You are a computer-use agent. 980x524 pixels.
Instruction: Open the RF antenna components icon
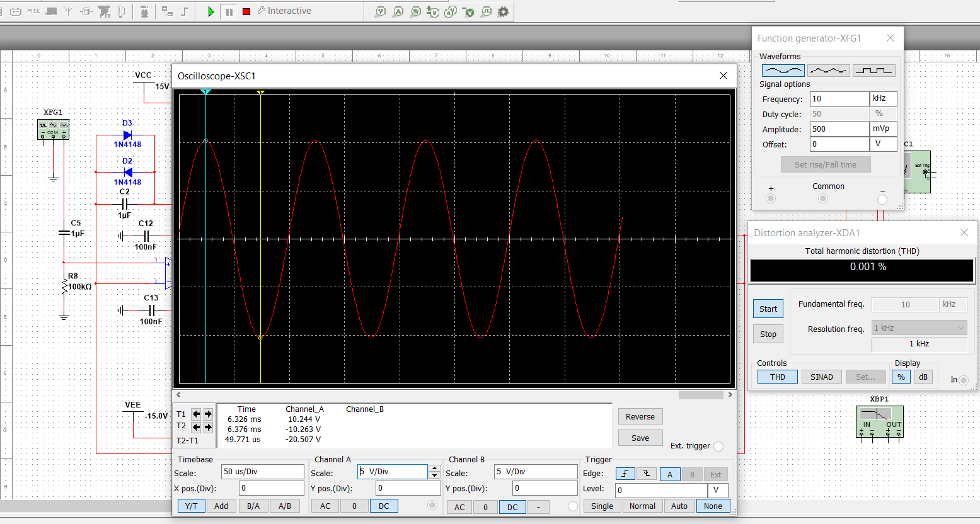69,11
